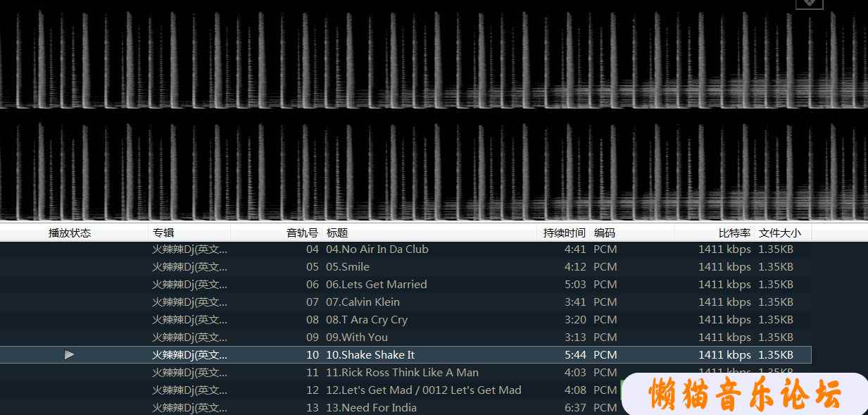The image size is (868, 415).
Task: Click duration 4:03 of Rick Ross track
Action: (575, 372)
